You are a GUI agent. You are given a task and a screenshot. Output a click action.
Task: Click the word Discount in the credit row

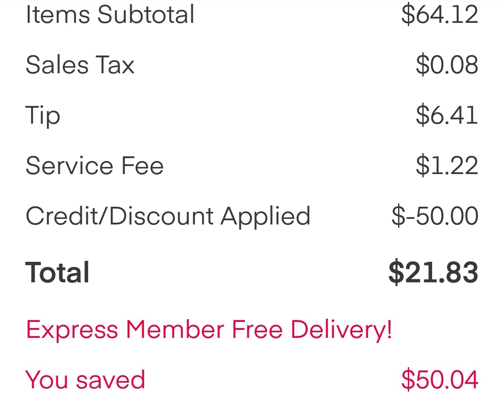163,216
